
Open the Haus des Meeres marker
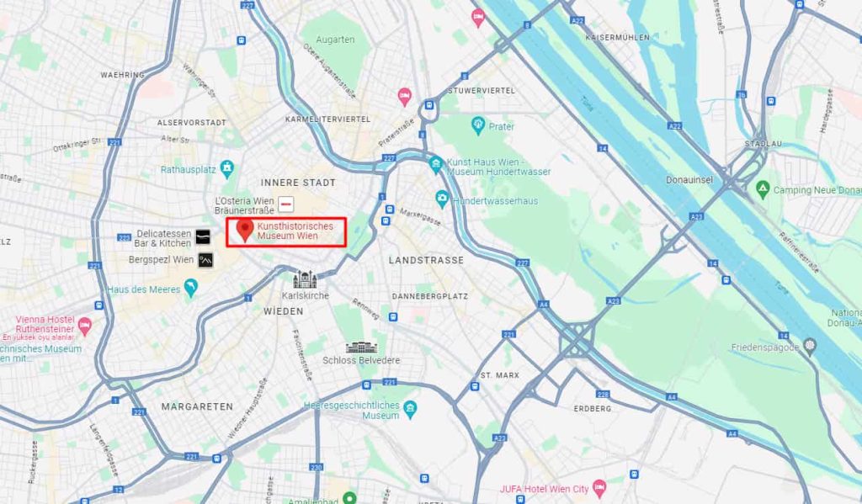191,288
